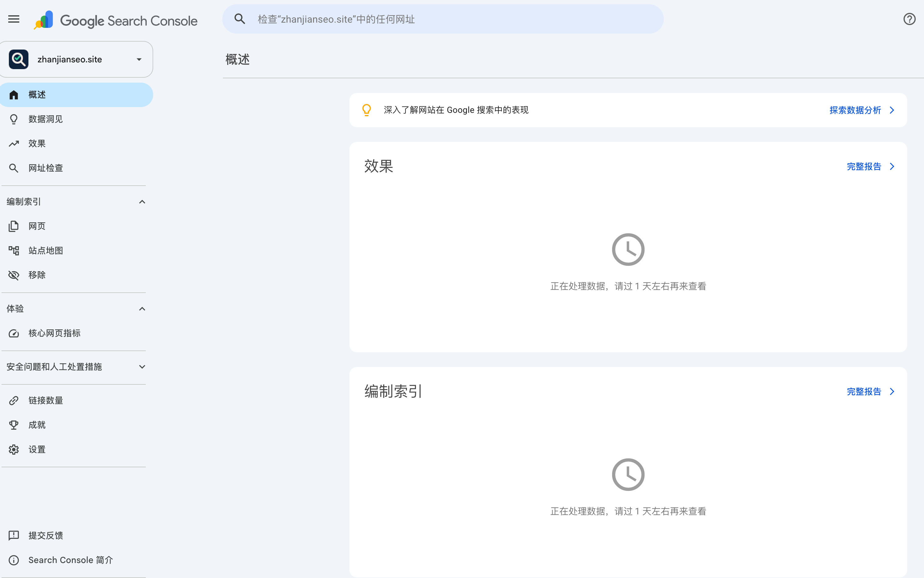Click the magnifier icon beside 网址检查

click(14, 168)
